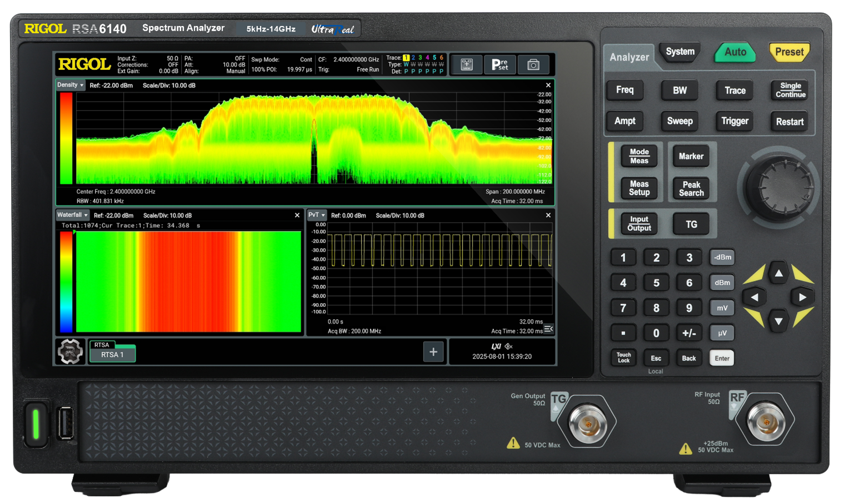Push the Sweep key

pyautogui.click(x=680, y=121)
